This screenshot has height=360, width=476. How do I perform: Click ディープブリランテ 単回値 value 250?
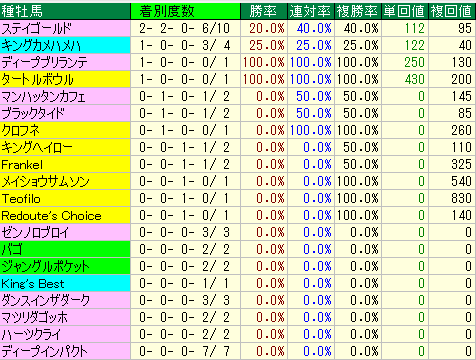pos(415,62)
